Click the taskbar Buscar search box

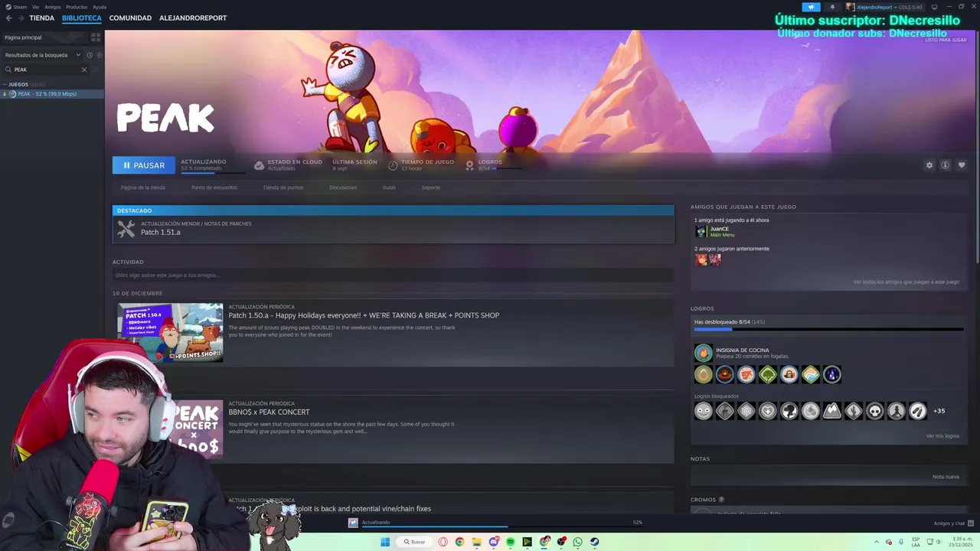click(x=414, y=542)
